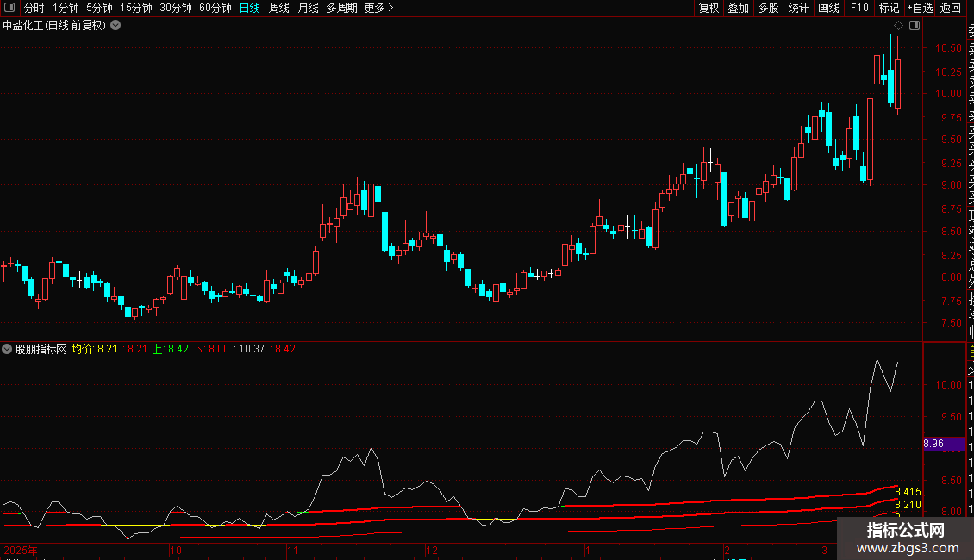974x560 pixels.
Task: Click the 上: 8.42 indicator value
Action: pos(170,349)
